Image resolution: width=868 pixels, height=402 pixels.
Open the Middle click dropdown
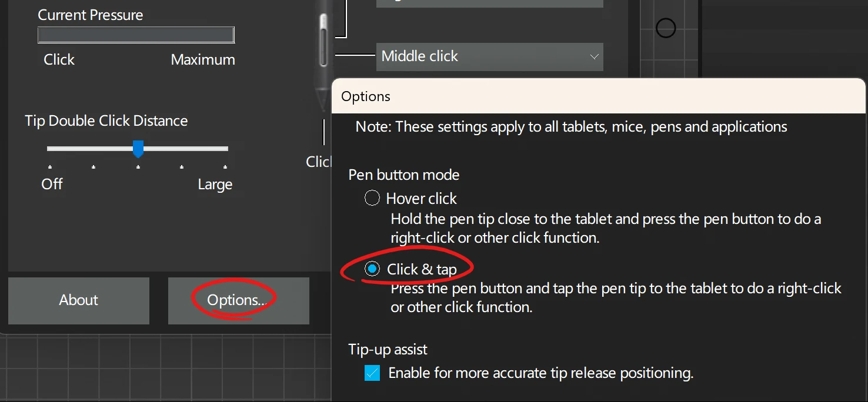(x=489, y=56)
